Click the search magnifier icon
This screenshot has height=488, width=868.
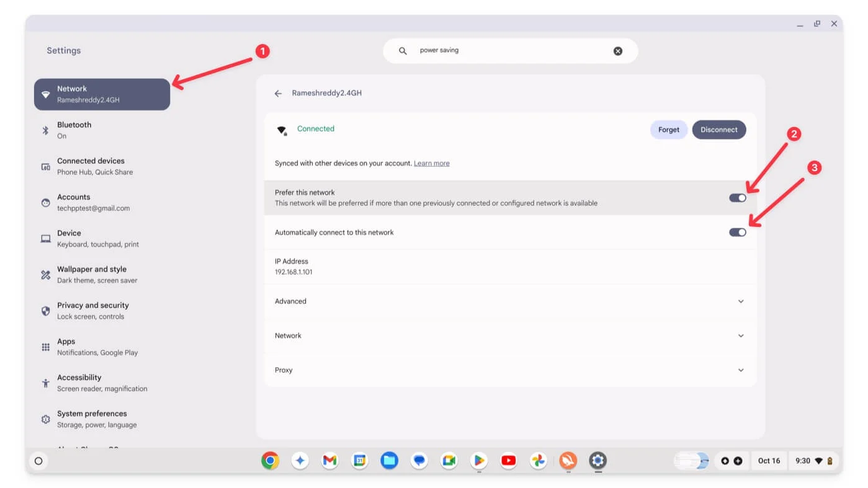click(403, 51)
